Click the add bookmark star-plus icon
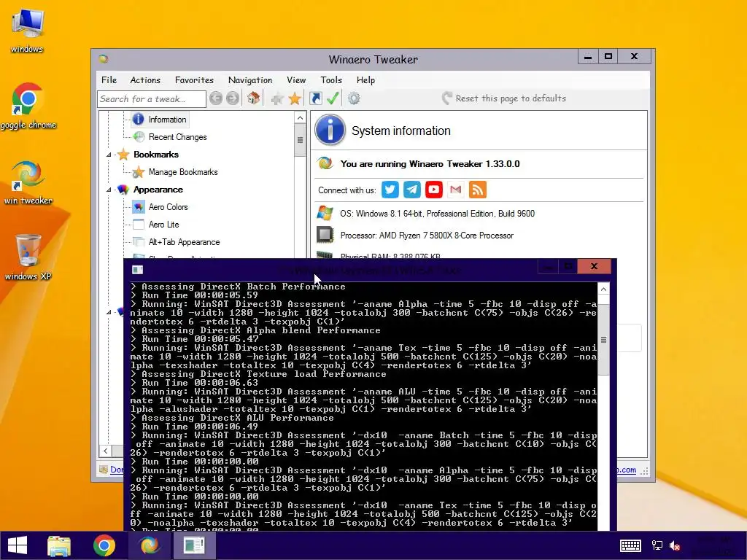Image resolution: width=747 pixels, height=560 pixels. click(x=276, y=98)
